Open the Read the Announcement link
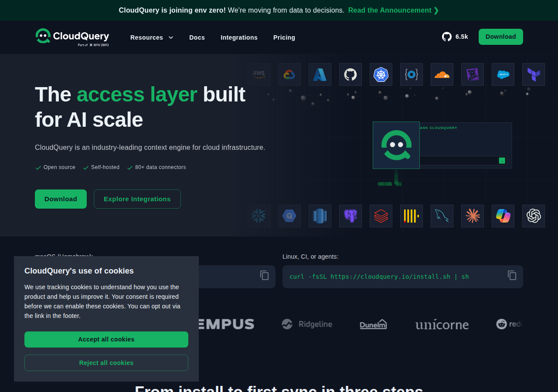 pos(394,10)
